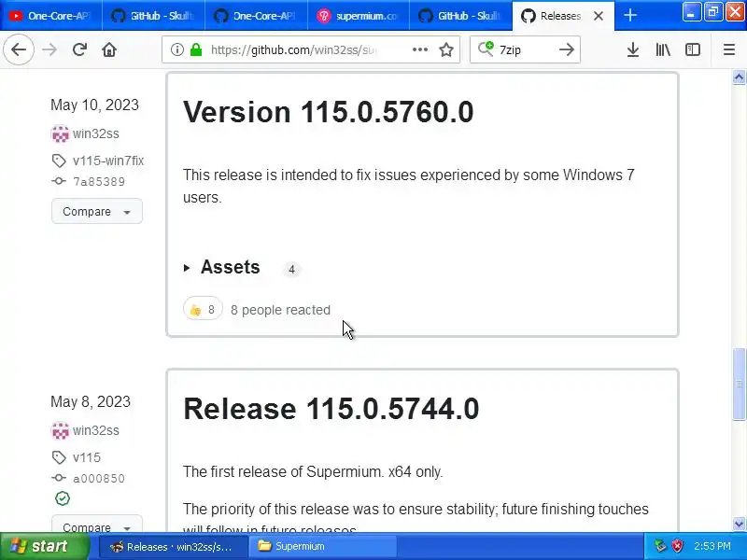Viewport: 747px width, 560px height.
Task: Click the green verified checkmark badge
Action: [x=63, y=498]
